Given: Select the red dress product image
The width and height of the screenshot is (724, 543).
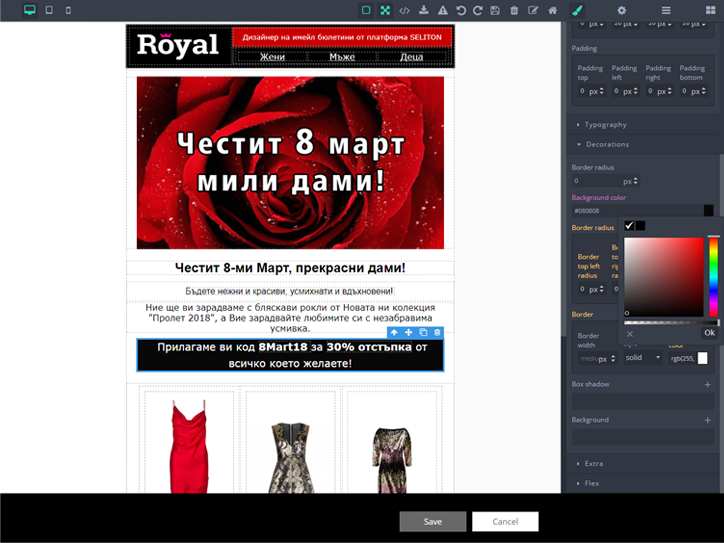Looking at the screenshot, I should [x=189, y=446].
